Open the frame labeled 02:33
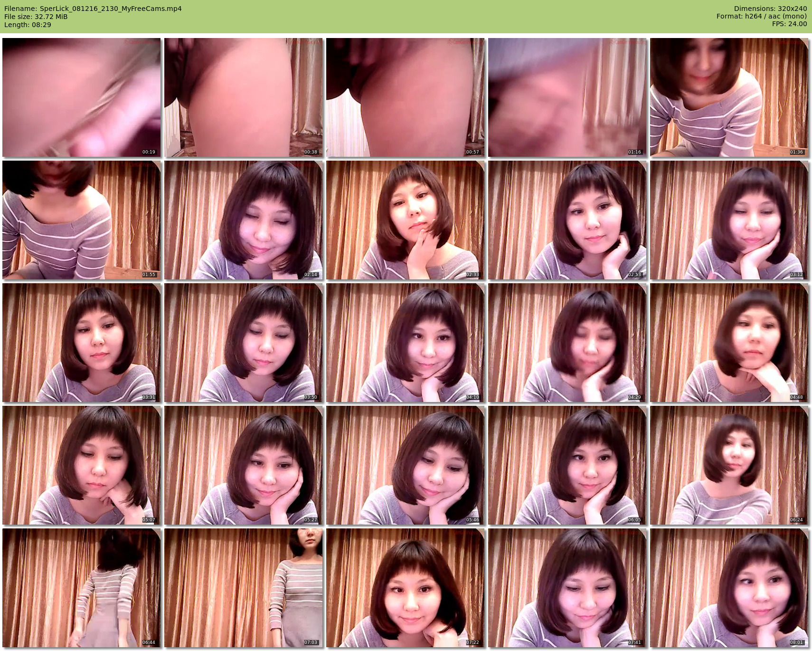The width and height of the screenshot is (812, 651). click(405, 220)
